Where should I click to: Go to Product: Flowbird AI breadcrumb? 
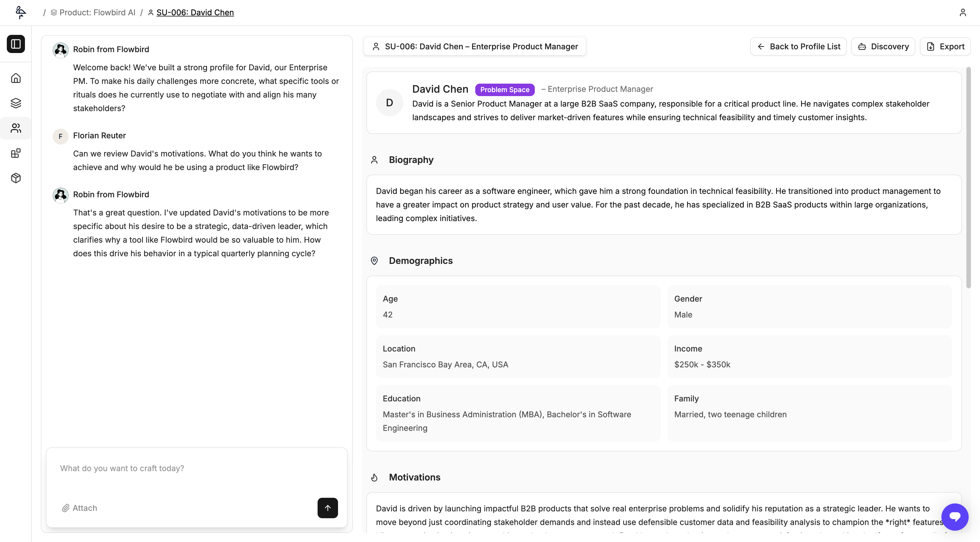[x=97, y=12]
